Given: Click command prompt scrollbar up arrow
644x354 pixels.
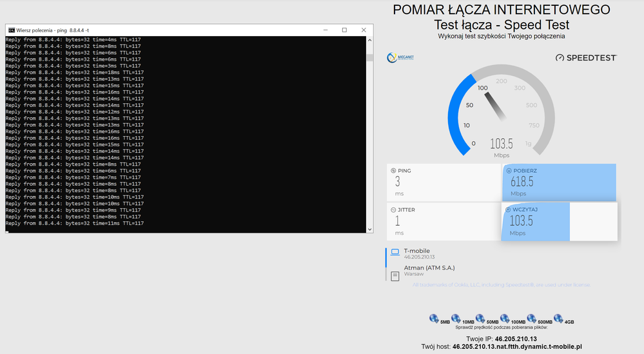Looking at the screenshot, I should click(x=369, y=40).
